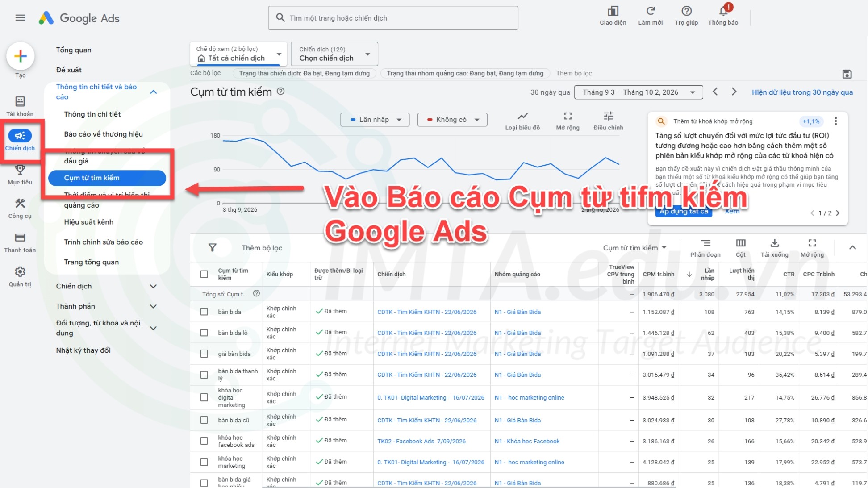Click the campaign search input field

click(x=393, y=18)
